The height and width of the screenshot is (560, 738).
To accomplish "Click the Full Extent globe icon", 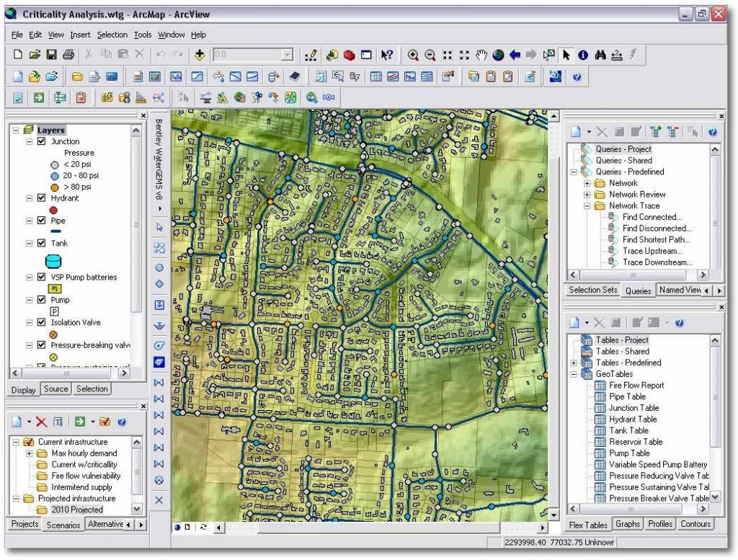I will (498, 55).
